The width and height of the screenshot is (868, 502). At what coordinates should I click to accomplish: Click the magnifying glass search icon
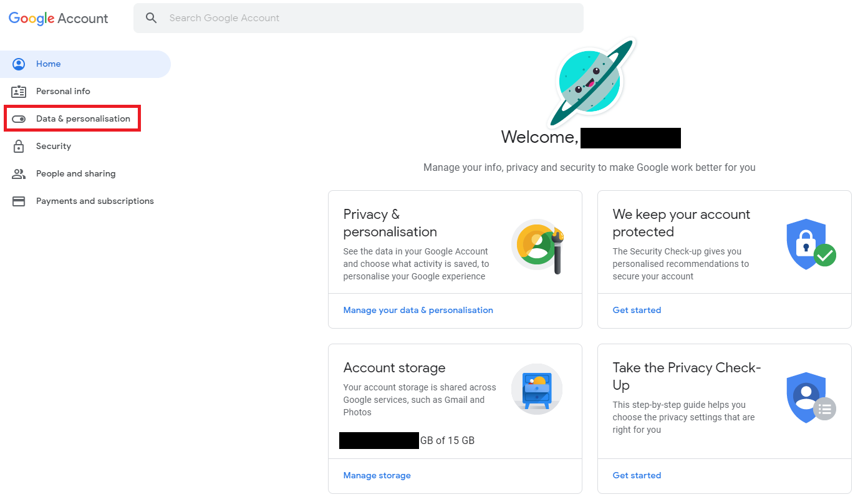coord(151,18)
